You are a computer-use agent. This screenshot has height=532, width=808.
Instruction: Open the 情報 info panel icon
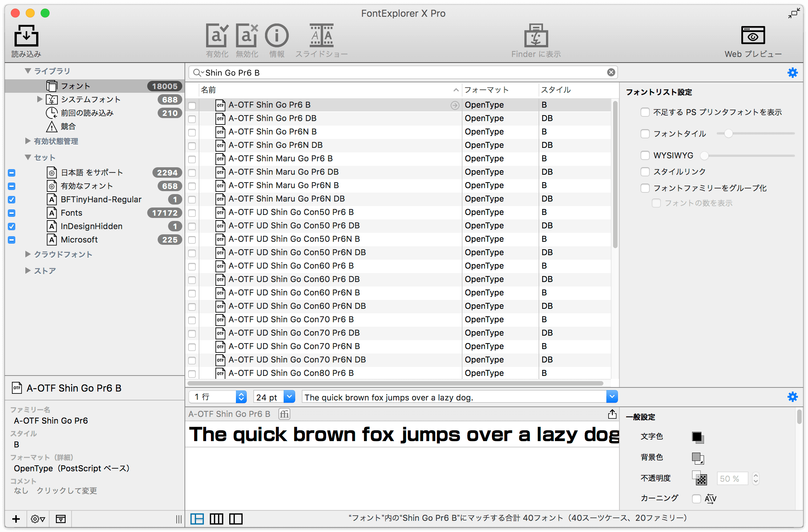click(277, 36)
